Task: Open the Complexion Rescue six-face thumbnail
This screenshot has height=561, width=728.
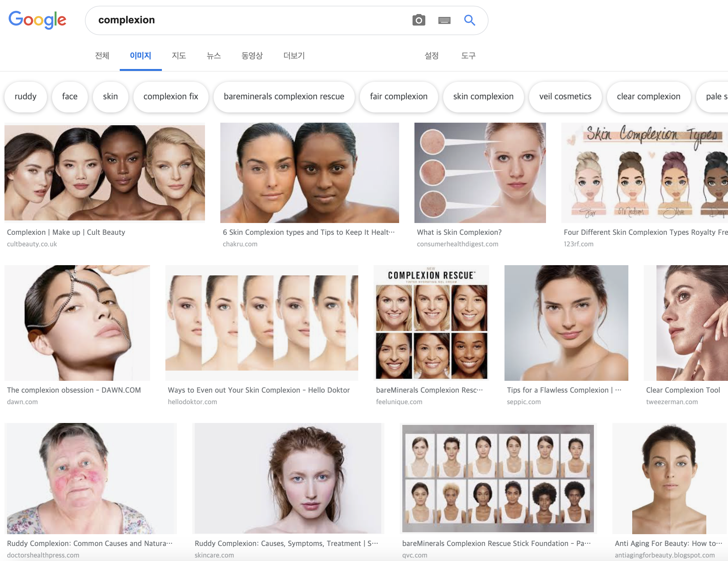Action: [x=431, y=323]
